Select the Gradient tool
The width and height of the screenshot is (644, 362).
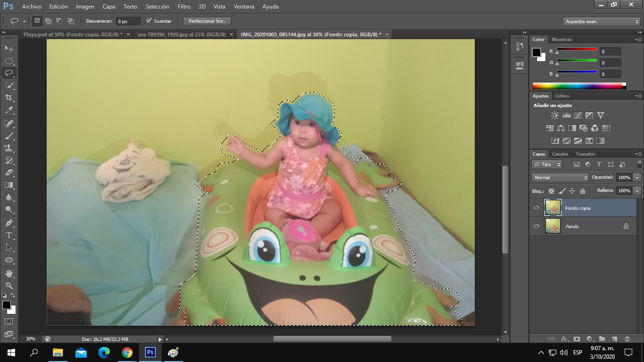click(9, 185)
